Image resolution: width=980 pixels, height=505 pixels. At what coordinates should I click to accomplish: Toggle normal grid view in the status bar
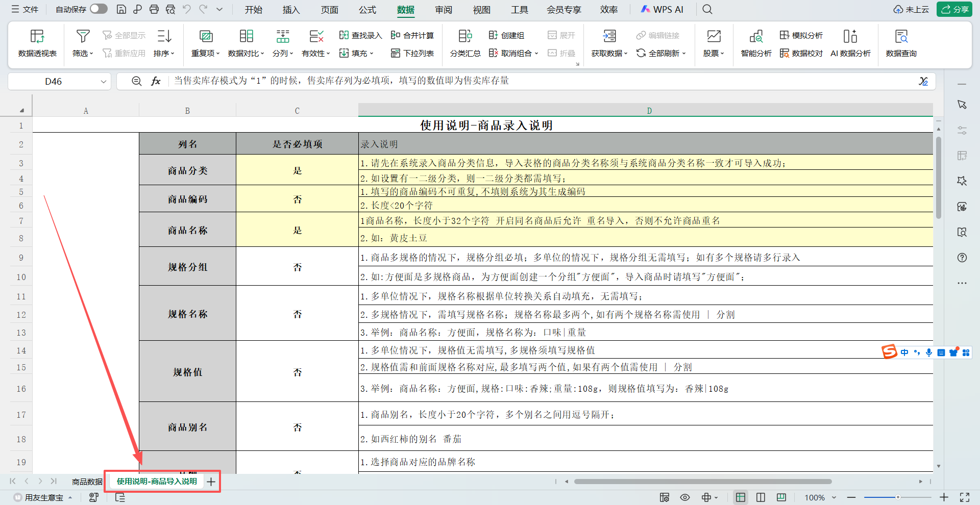tap(741, 497)
